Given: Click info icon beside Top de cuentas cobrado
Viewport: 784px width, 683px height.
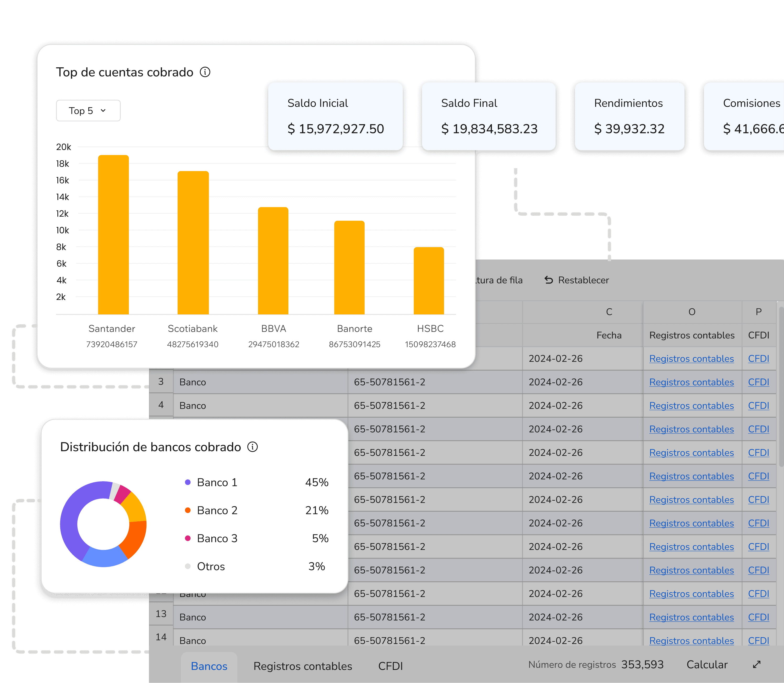Looking at the screenshot, I should [x=205, y=72].
